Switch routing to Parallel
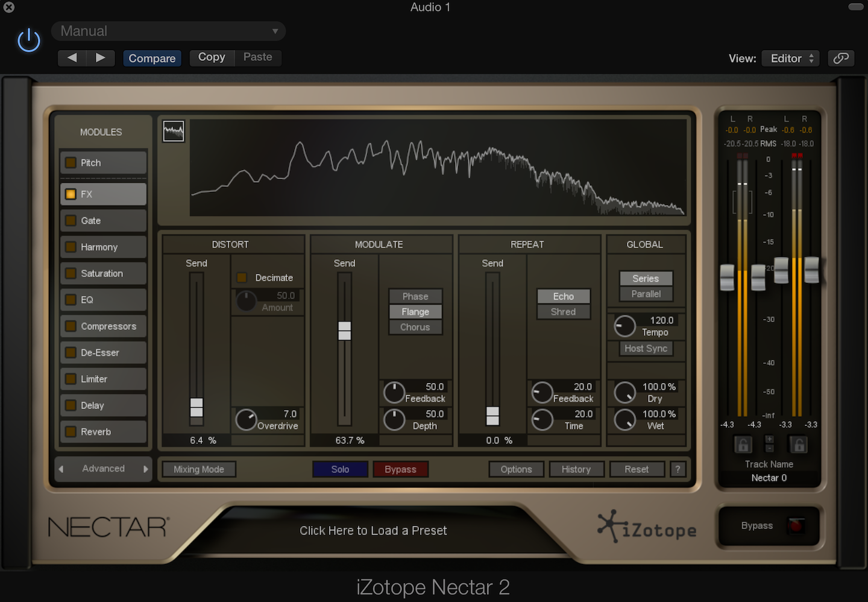The image size is (868, 602). pyautogui.click(x=646, y=294)
